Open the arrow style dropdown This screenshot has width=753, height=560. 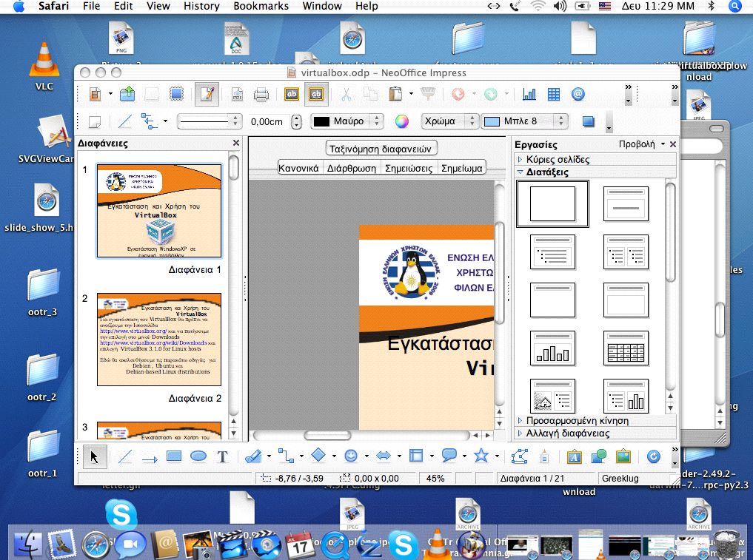pyautogui.click(x=166, y=121)
